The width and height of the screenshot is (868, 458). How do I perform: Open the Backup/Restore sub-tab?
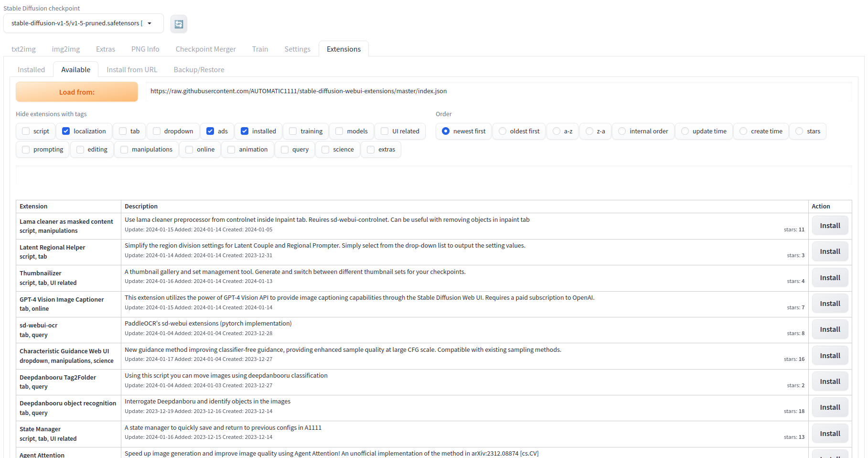[199, 70]
